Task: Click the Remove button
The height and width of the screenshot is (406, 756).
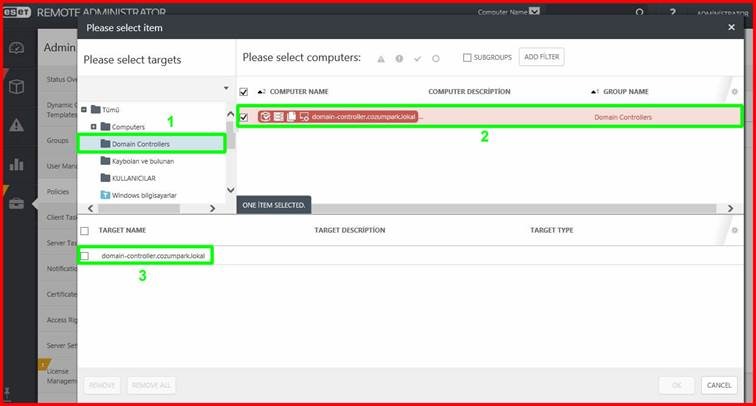Action: [x=102, y=385]
